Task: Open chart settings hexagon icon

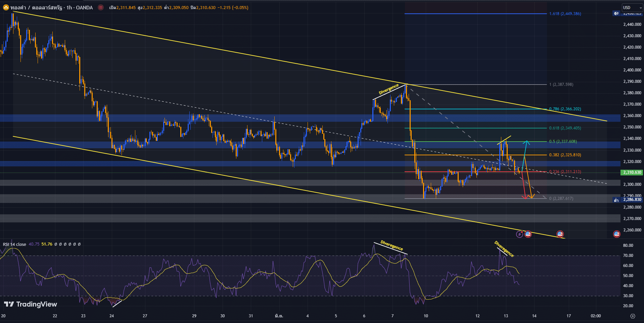Action: click(633, 316)
